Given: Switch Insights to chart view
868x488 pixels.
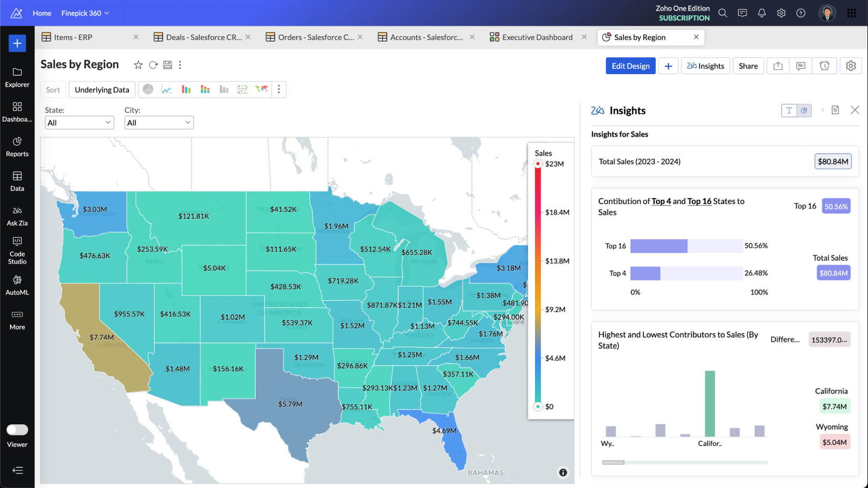Looking at the screenshot, I should point(804,110).
